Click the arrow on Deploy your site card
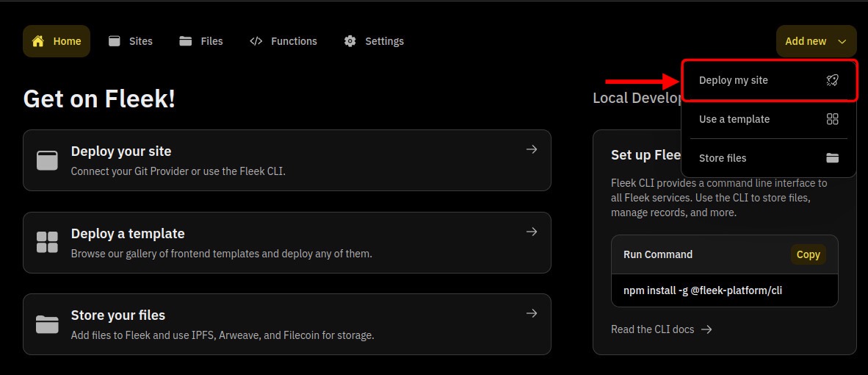The height and width of the screenshot is (375, 868). pos(532,149)
